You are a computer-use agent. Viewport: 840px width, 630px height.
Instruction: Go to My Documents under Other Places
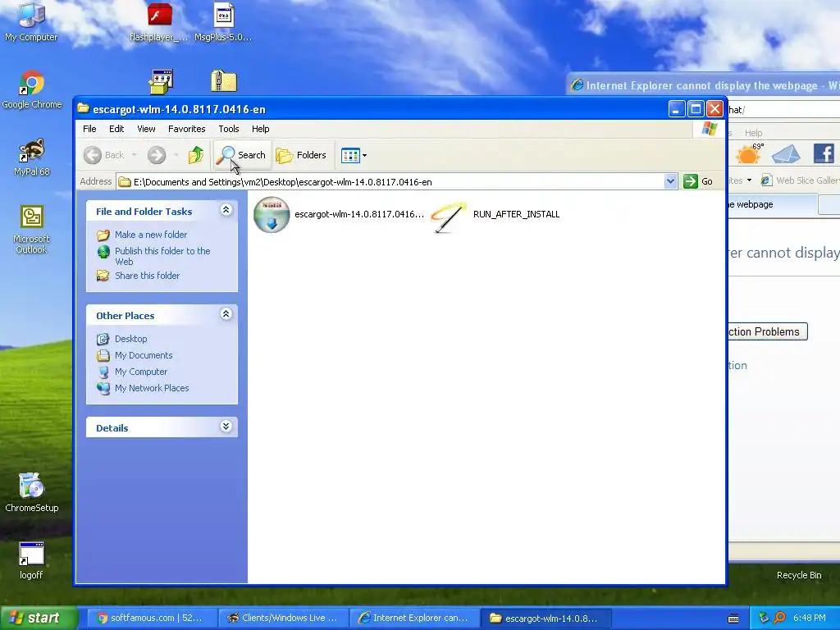tap(144, 355)
